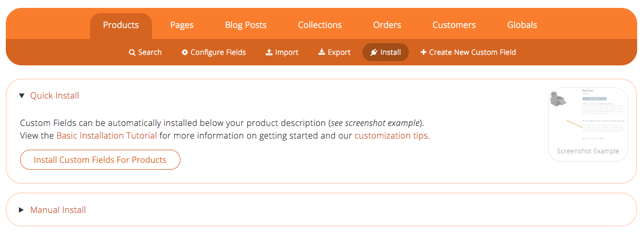The width and height of the screenshot is (644, 243).
Task: View the Screenshot Example thumbnail
Action: 588,124
